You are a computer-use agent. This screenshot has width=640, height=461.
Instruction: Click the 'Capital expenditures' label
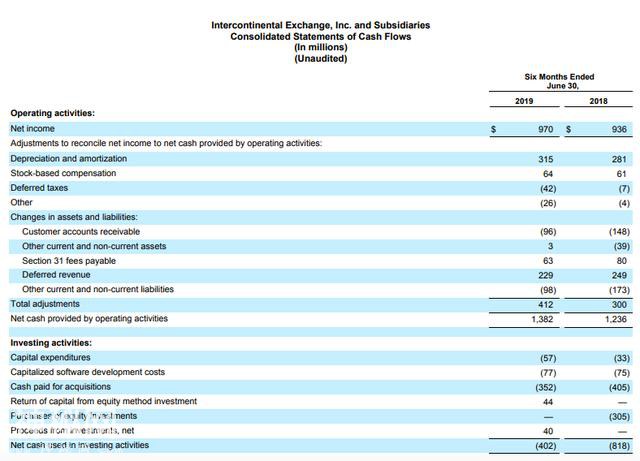point(50,358)
